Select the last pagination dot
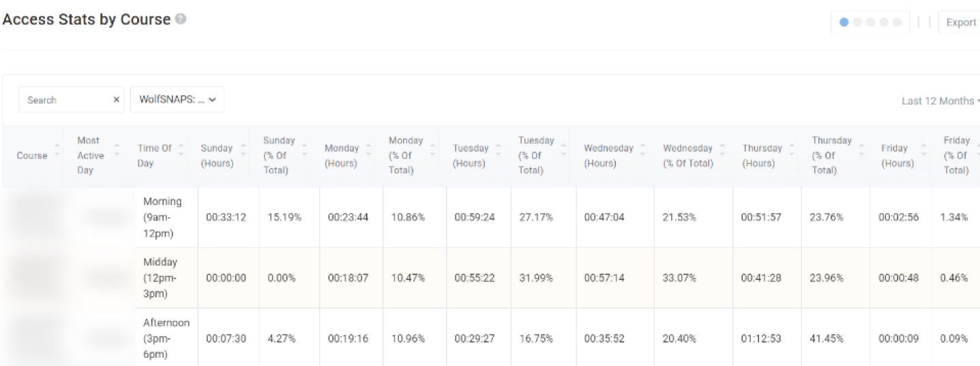The height and width of the screenshot is (366, 980). [x=897, y=23]
